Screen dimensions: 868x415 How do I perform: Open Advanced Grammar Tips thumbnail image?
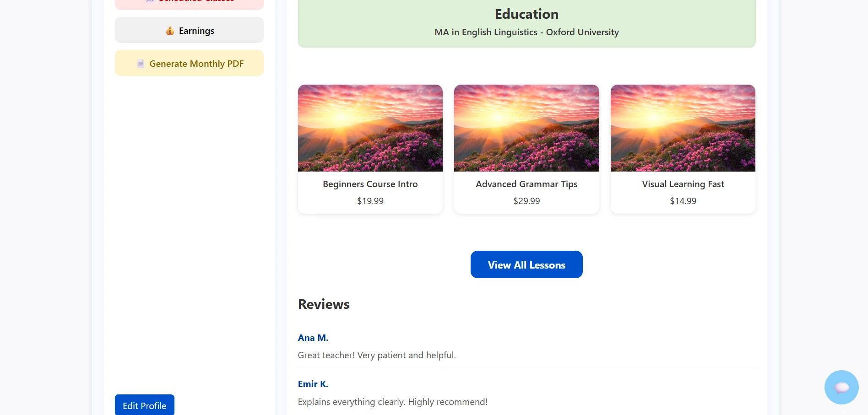click(526, 128)
